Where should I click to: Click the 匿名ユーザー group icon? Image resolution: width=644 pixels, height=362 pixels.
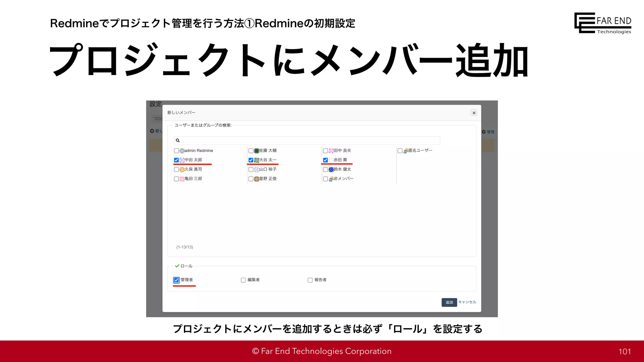pos(406,151)
